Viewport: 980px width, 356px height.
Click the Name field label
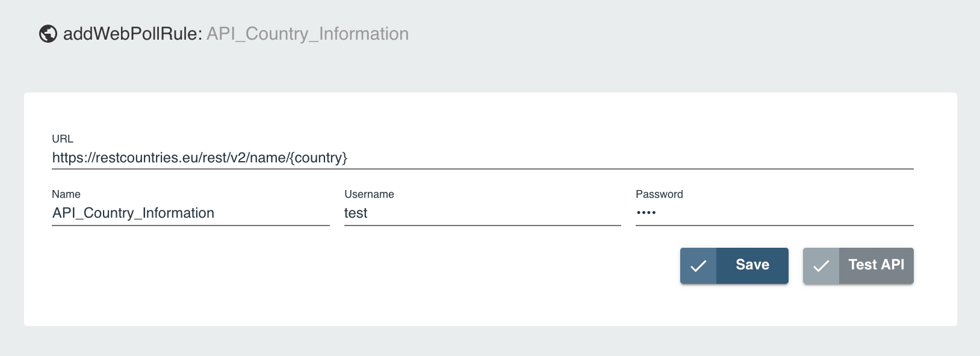[x=66, y=194]
